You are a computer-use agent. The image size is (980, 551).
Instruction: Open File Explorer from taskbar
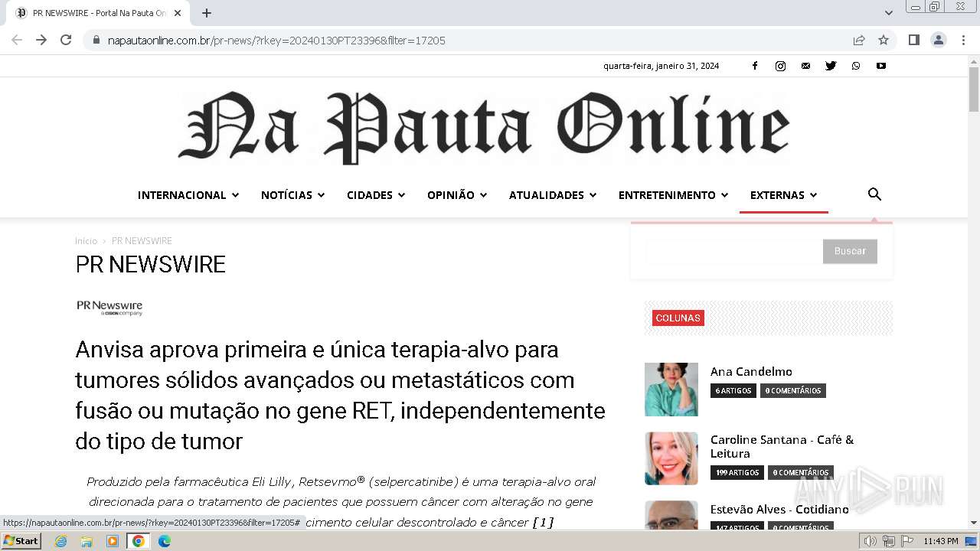click(87, 541)
